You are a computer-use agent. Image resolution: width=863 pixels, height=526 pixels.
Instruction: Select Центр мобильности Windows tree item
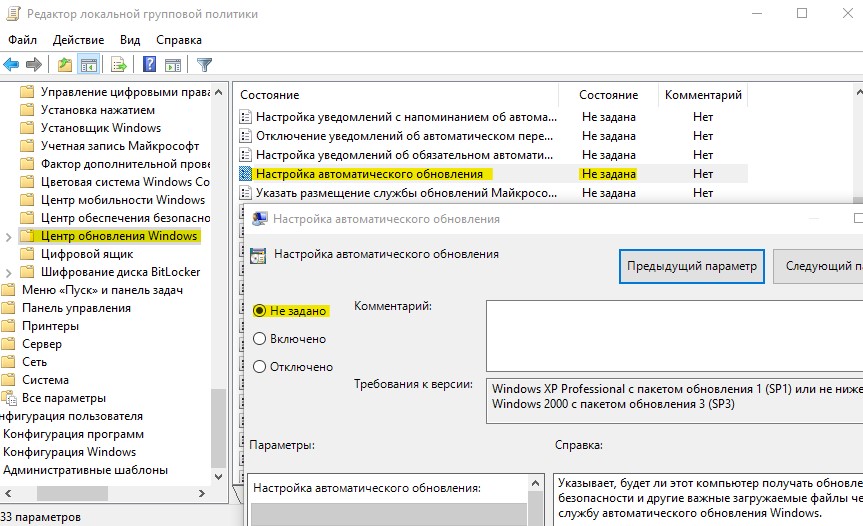[x=123, y=200]
